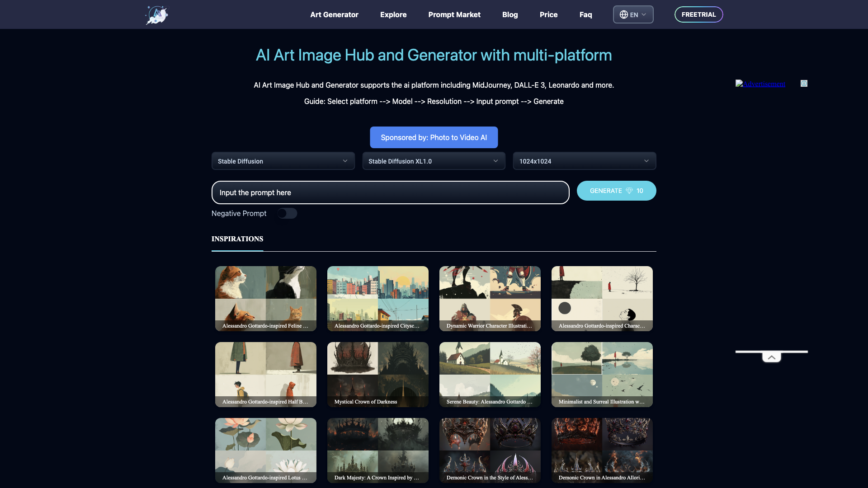
Task: Open Serene Beauty: Alessandro Gottardo thumbnail
Action: 490,375
